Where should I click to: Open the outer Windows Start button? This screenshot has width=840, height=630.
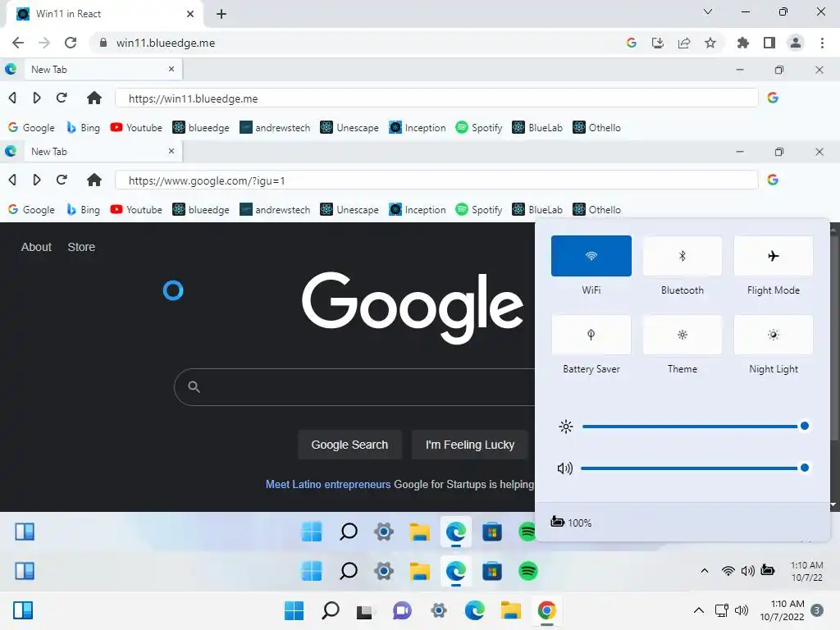(x=294, y=610)
